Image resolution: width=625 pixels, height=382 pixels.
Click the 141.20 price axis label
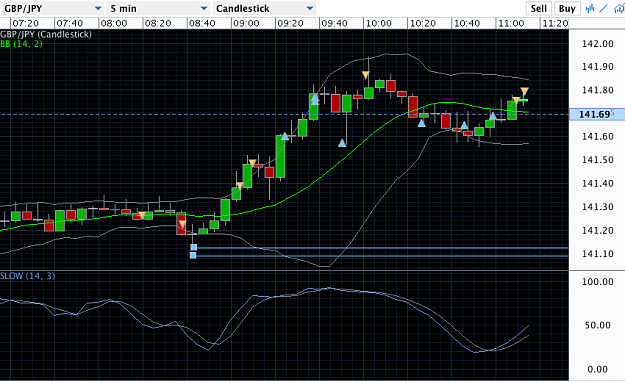pyautogui.click(x=597, y=230)
